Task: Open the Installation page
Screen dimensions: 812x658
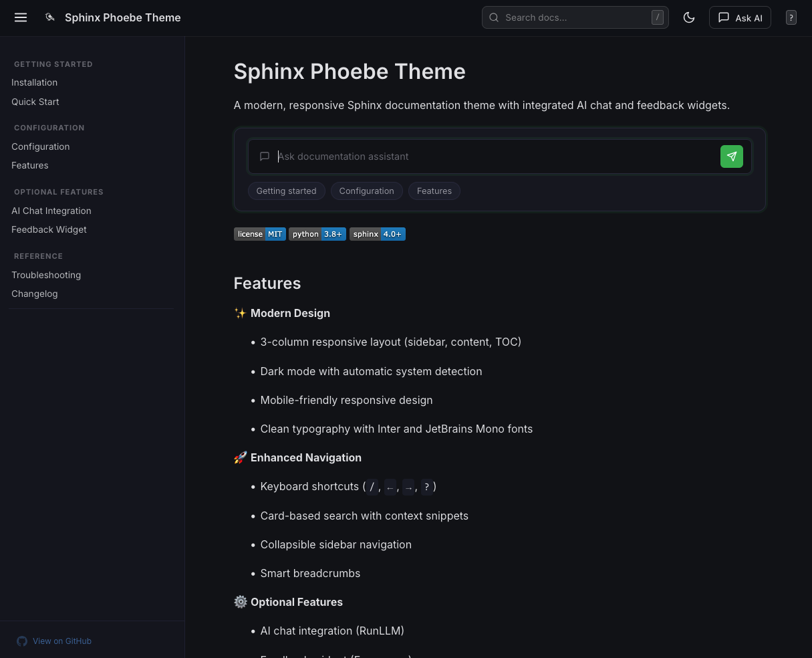Action: click(34, 82)
